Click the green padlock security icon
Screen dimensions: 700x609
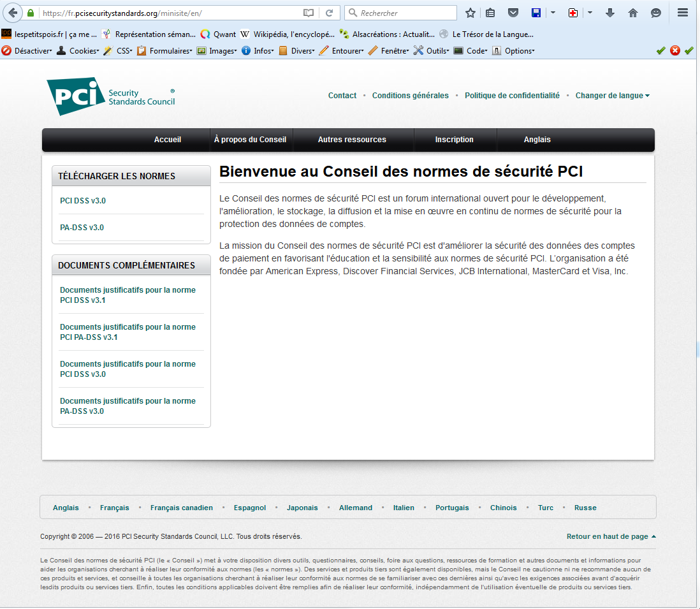click(x=31, y=13)
